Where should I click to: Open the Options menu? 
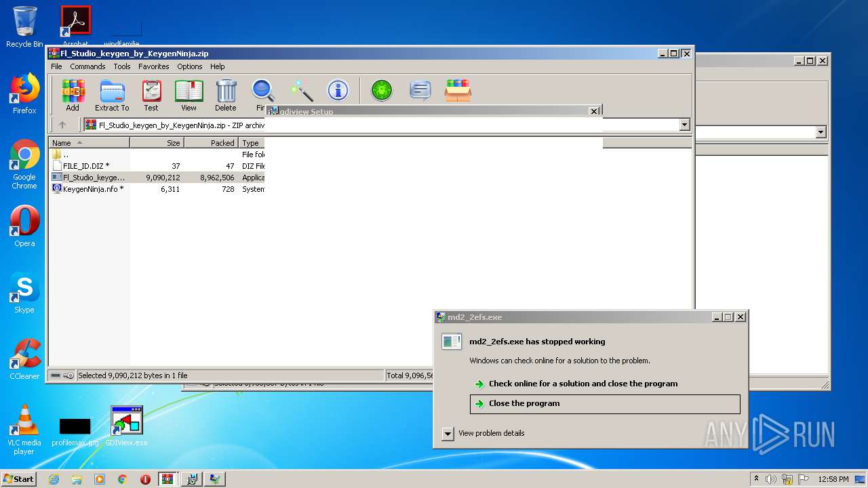tap(190, 66)
